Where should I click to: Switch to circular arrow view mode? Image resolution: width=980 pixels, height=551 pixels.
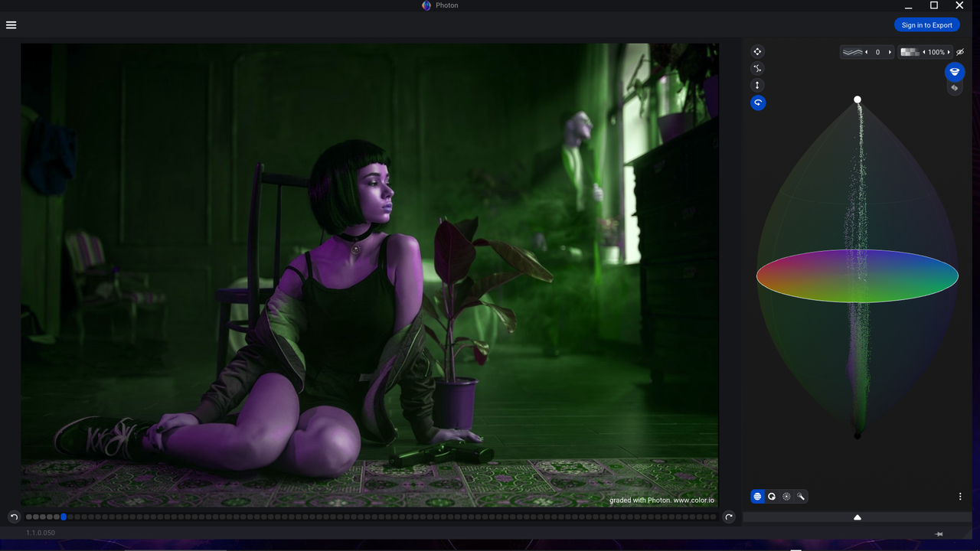tap(772, 497)
